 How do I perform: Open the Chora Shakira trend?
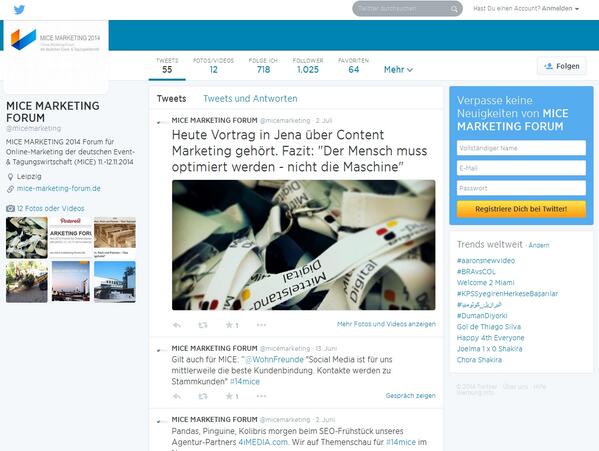[479, 360]
